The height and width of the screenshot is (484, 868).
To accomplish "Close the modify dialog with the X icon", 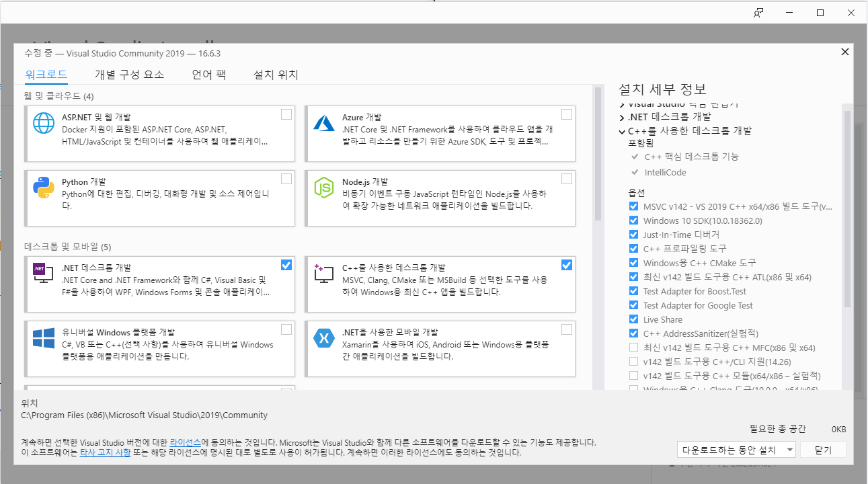I will [x=845, y=52].
